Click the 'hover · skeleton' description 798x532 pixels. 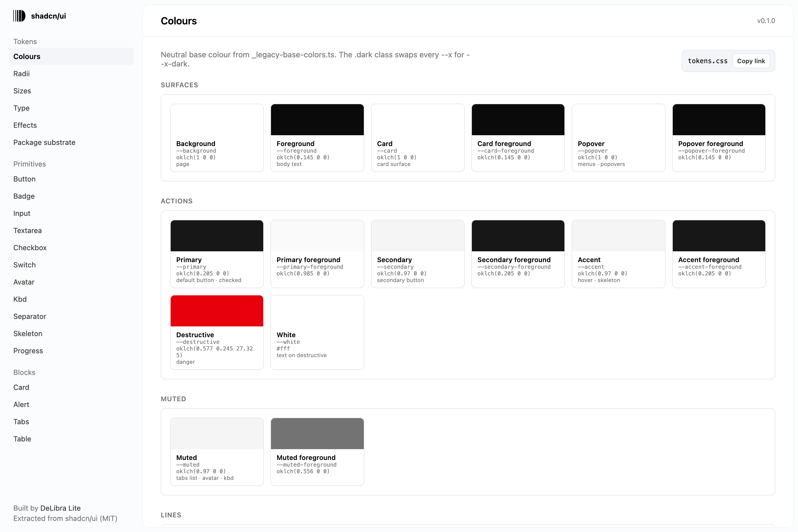[599, 280]
